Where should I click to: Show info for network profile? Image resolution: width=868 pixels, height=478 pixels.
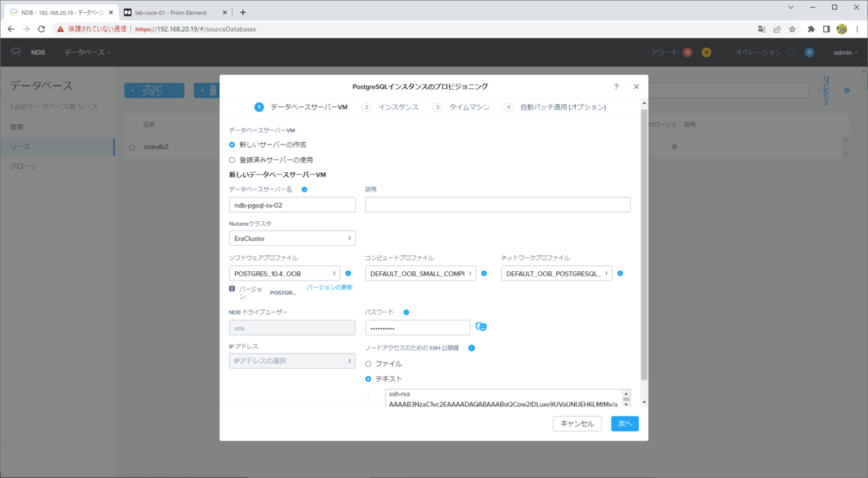(620, 273)
